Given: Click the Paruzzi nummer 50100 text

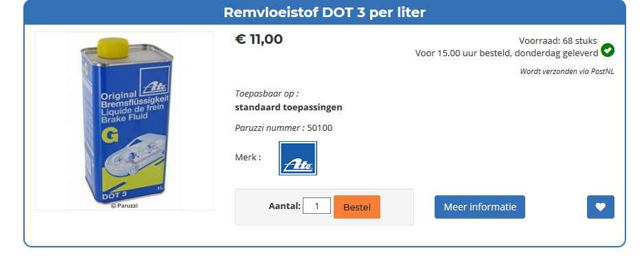Looking at the screenshot, I should 284,128.
